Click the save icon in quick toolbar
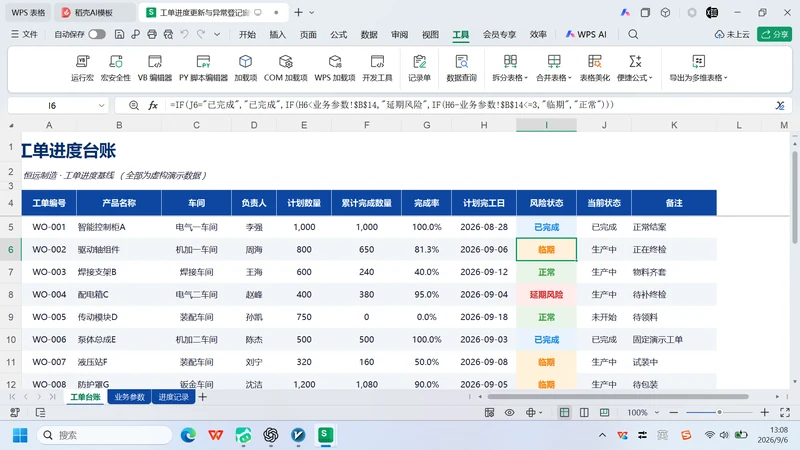The width and height of the screenshot is (800, 450). click(x=119, y=34)
